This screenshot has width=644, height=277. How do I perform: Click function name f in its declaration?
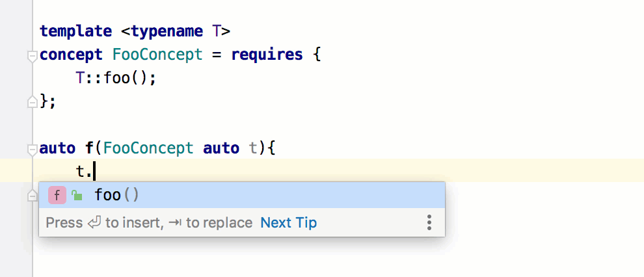(90, 148)
